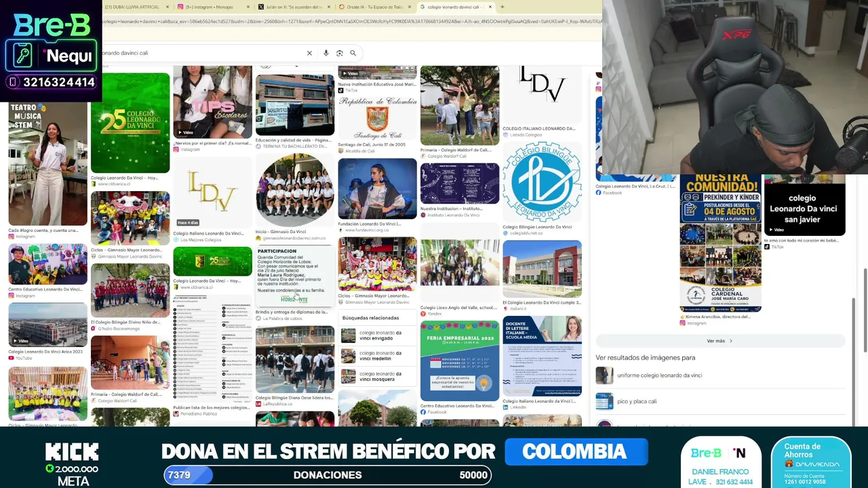This screenshot has width=868, height=488.
Task: Open the Colegio Leonardo Da Vinci Arica 2023 video
Action: (x=47, y=325)
